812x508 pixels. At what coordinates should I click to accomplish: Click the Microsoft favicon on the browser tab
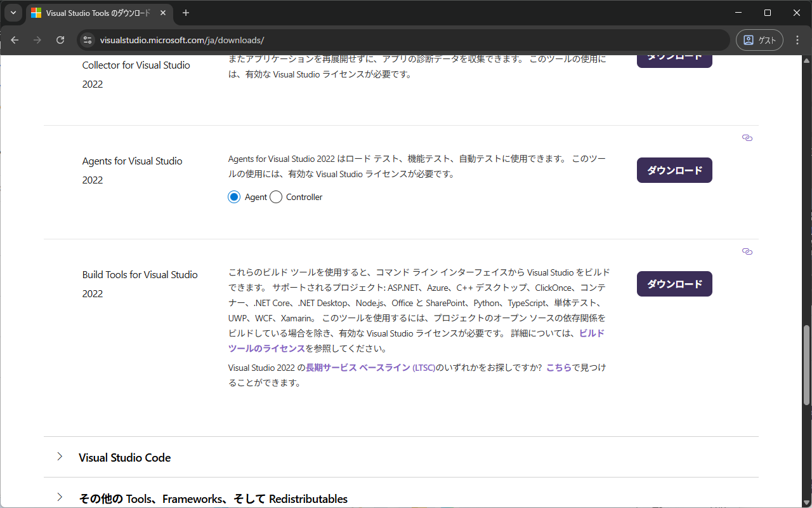click(x=36, y=13)
